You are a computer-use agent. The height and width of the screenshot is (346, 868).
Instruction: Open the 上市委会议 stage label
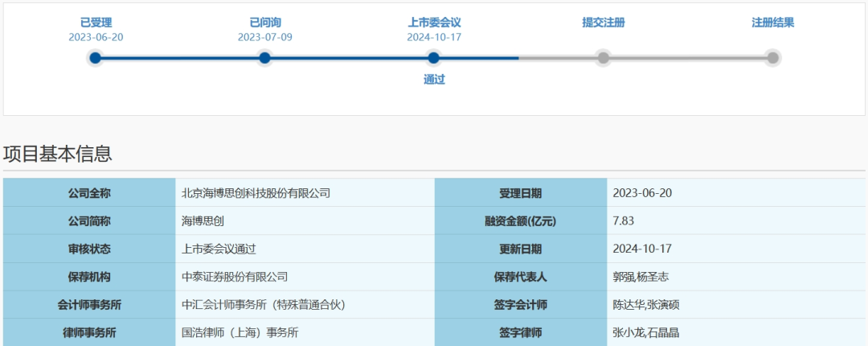click(434, 23)
